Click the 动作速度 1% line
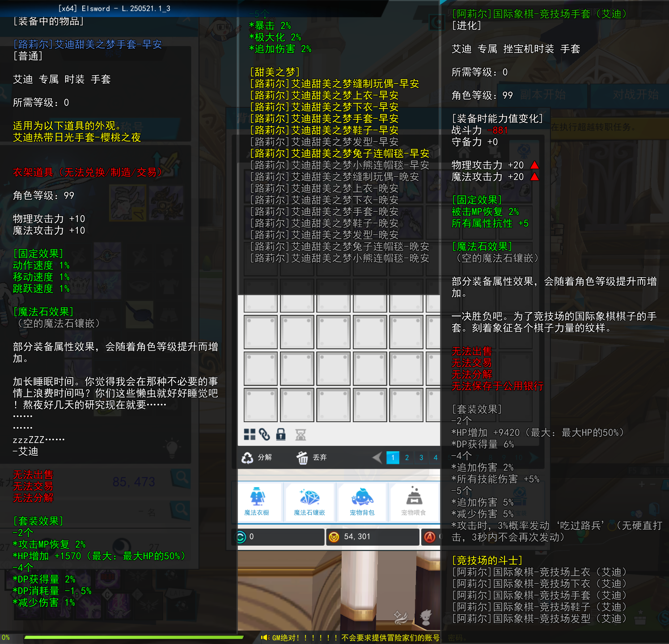This screenshot has height=644, width=669. click(41, 265)
